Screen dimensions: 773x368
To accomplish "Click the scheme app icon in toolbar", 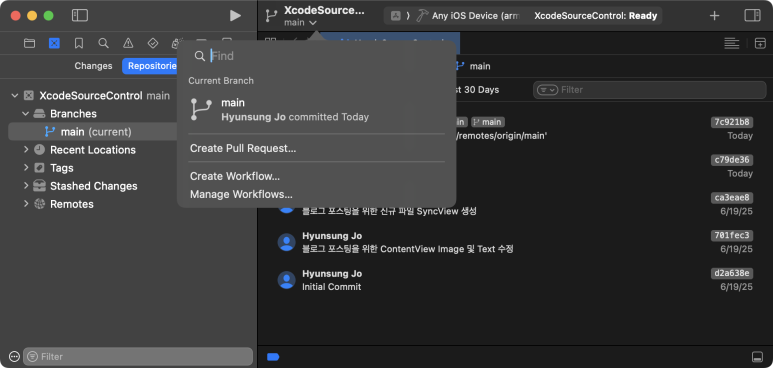I will (396, 16).
